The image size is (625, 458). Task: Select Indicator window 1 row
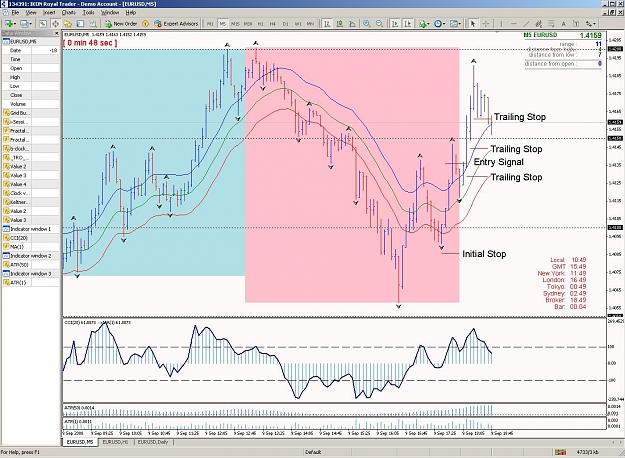(31, 229)
